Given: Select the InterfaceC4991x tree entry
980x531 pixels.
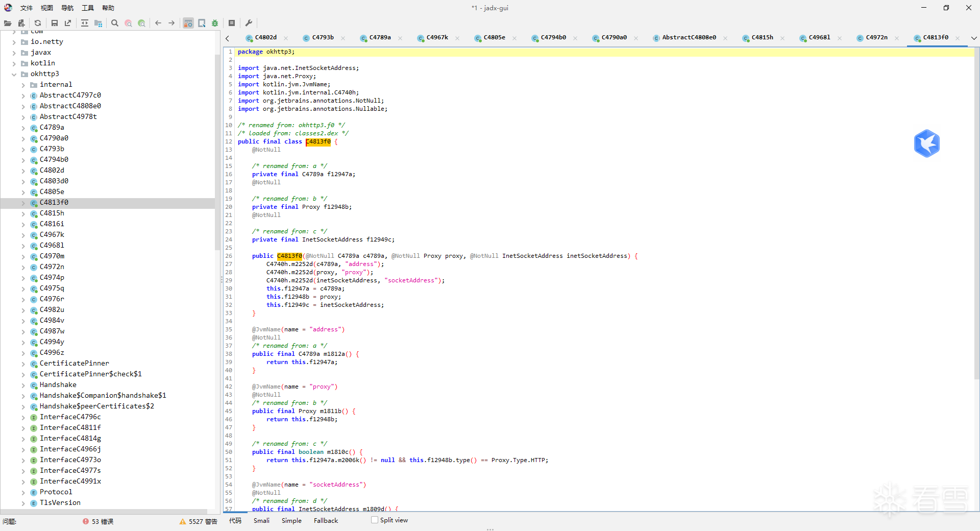Looking at the screenshot, I should 70,481.
